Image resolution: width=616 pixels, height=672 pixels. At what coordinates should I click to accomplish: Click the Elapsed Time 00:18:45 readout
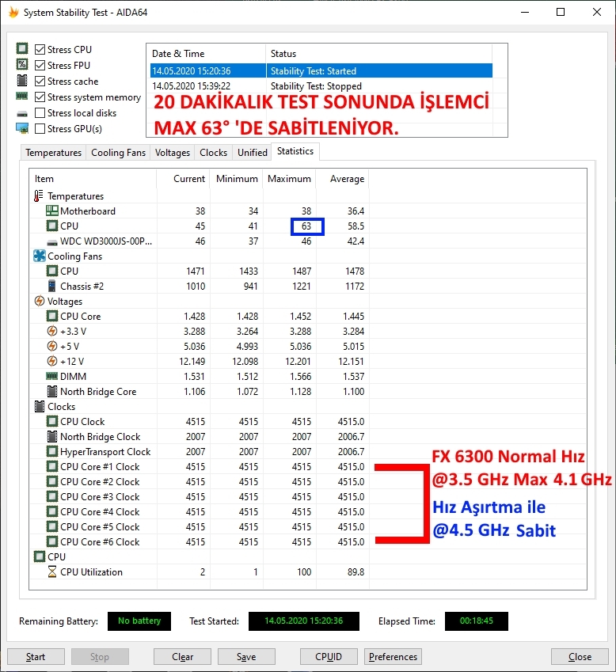point(477,621)
